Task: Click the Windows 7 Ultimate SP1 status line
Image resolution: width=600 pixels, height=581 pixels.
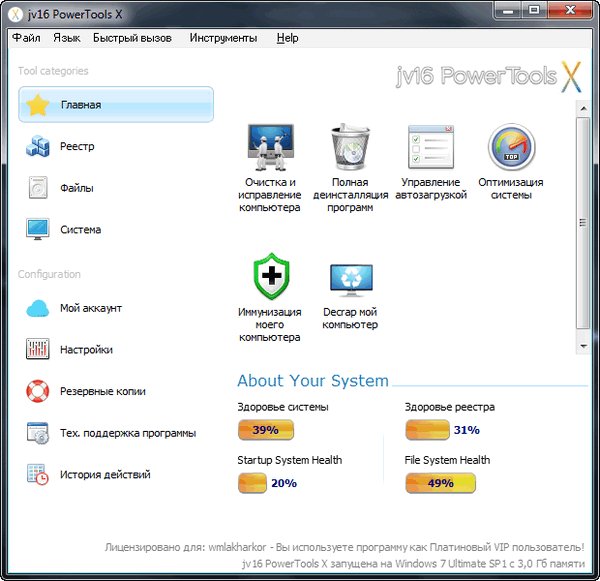Action: (x=413, y=564)
